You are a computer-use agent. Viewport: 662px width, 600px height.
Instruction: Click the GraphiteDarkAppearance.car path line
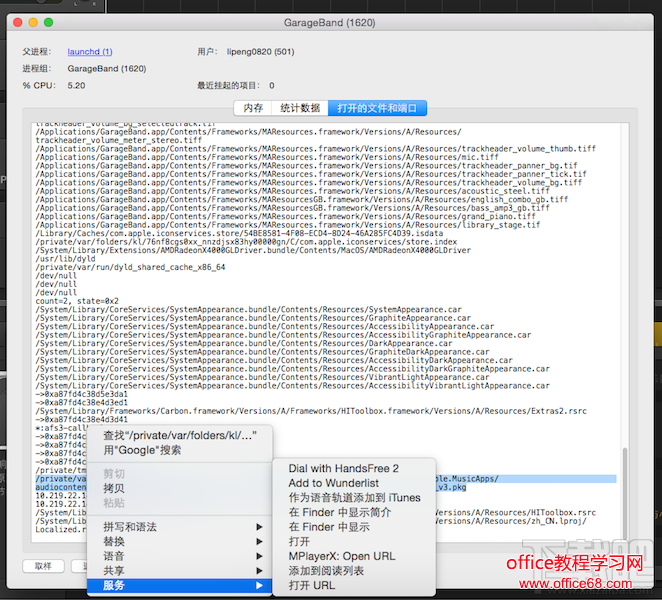coord(263,352)
